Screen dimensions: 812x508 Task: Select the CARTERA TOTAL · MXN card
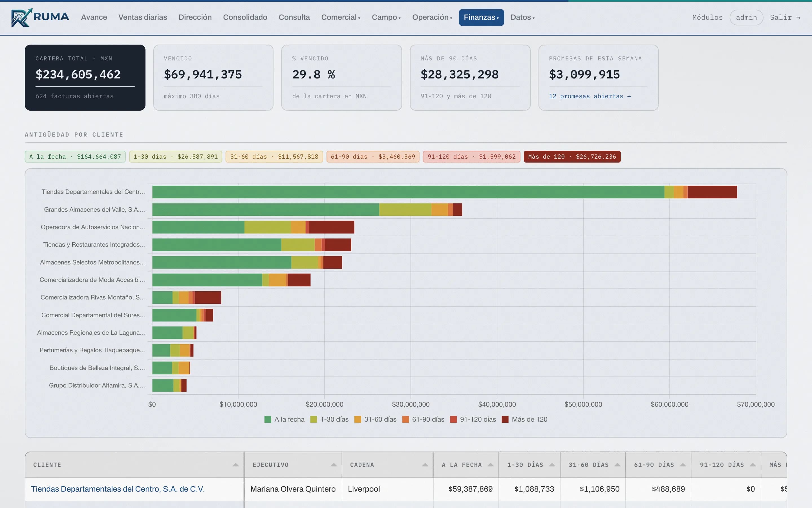pyautogui.click(x=85, y=78)
